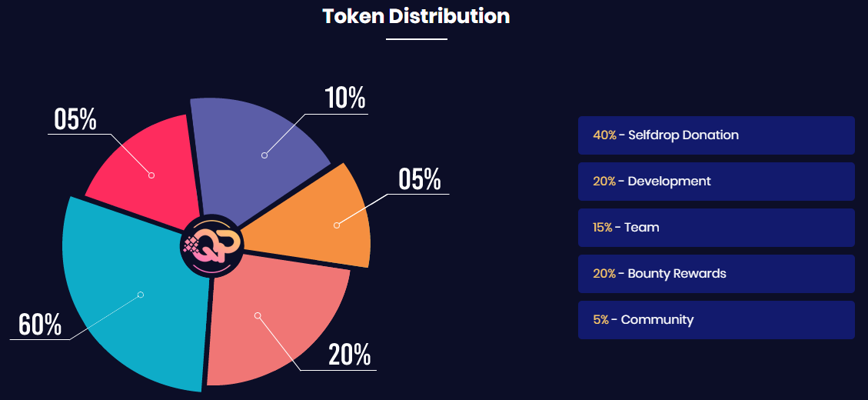Click the Token Distribution heading
Screen dimensions: 868x400
click(x=416, y=16)
